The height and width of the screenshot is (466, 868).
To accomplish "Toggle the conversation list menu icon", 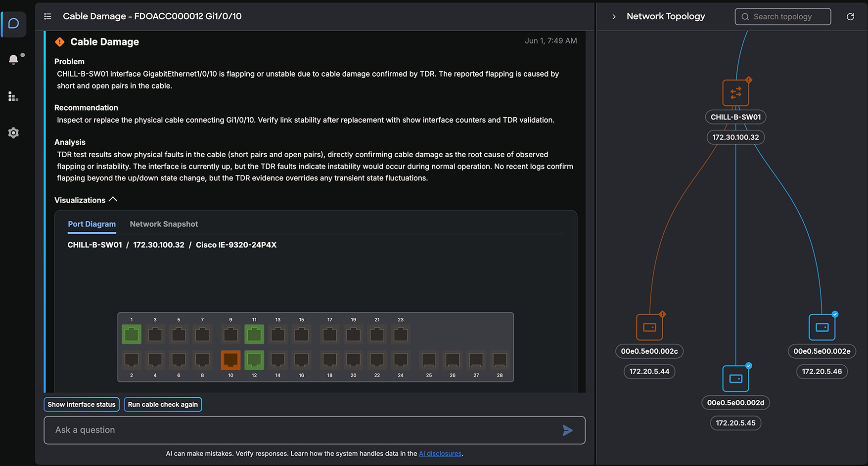I will [x=47, y=16].
